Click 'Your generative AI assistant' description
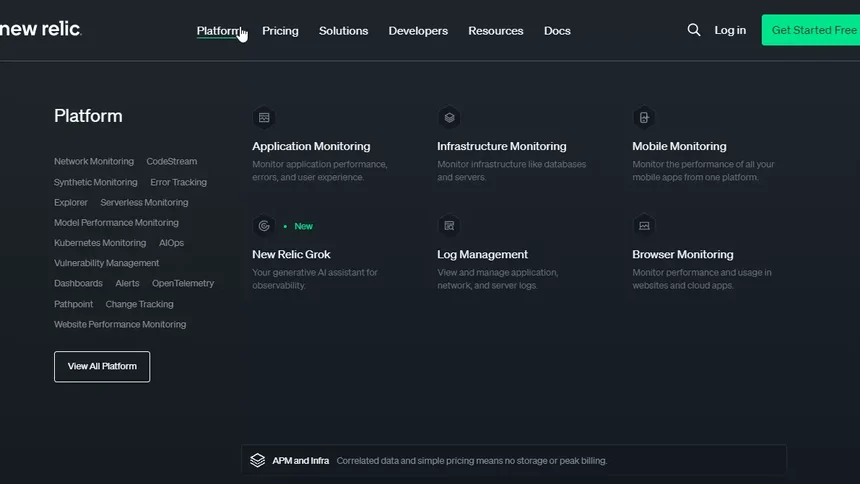 (x=315, y=279)
